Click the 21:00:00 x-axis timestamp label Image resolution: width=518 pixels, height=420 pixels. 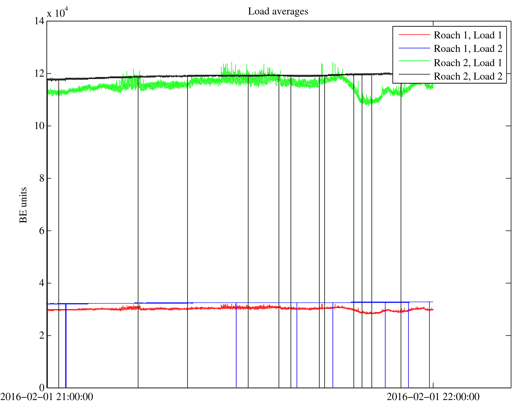[47, 397]
